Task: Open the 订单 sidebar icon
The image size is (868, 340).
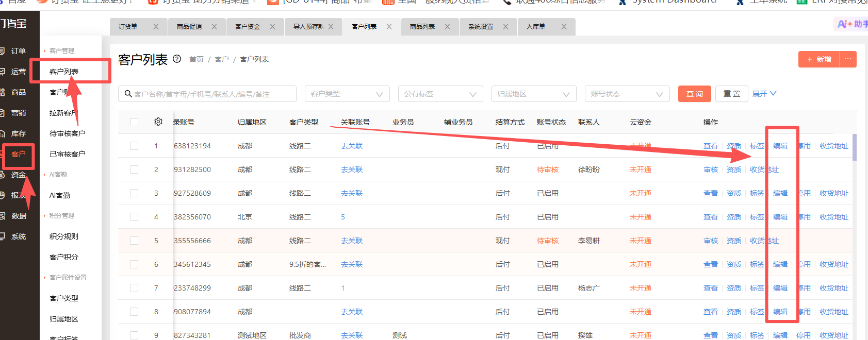Action: 2,51
